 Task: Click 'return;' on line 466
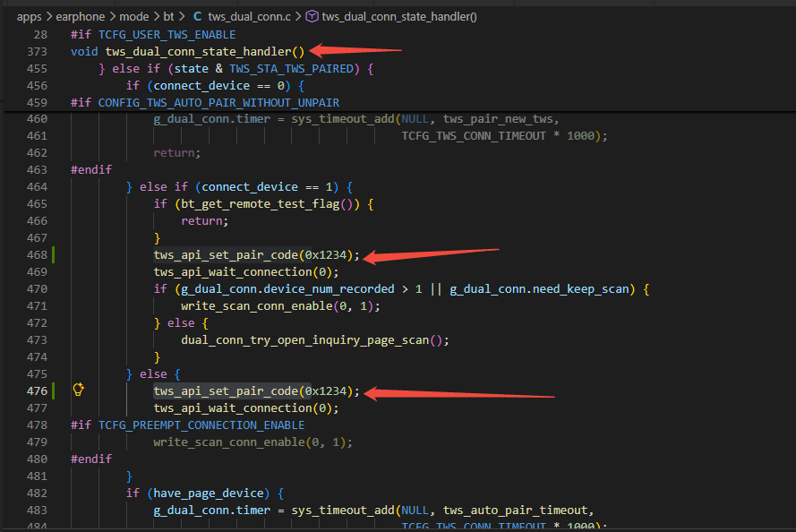[204, 221]
